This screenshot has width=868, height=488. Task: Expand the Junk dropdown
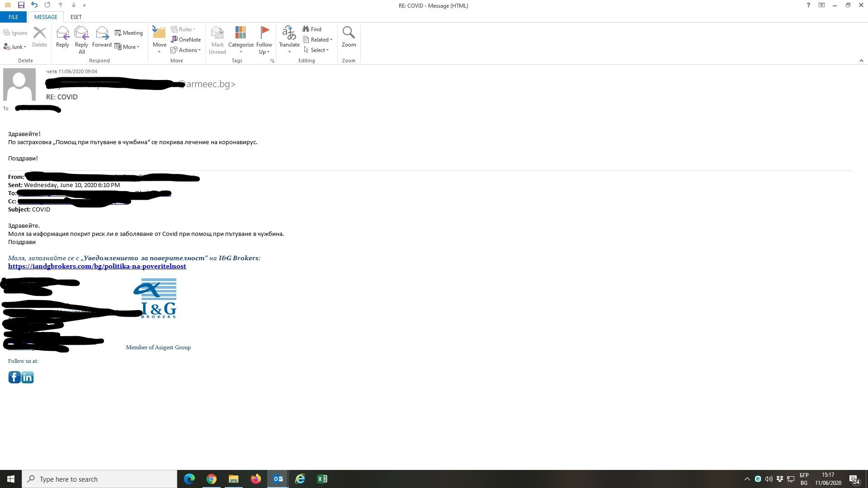(x=15, y=47)
